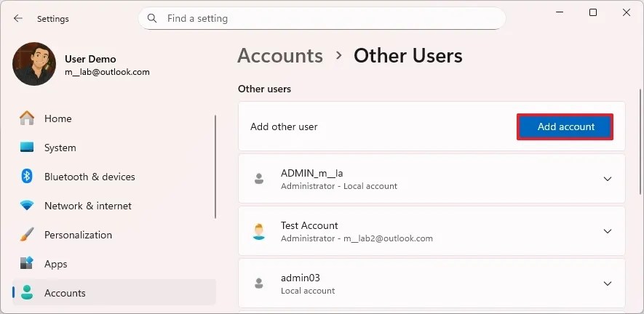Open the Home settings page
The height and width of the screenshot is (314, 644).
pos(114,118)
